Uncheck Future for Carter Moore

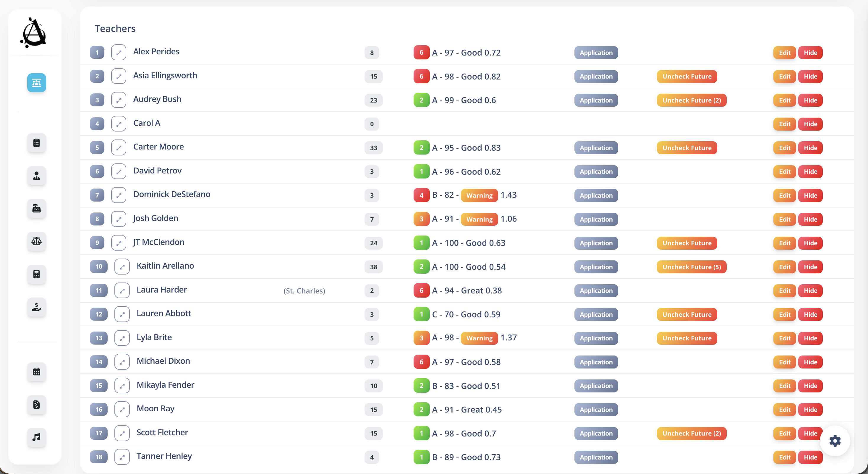pos(687,148)
